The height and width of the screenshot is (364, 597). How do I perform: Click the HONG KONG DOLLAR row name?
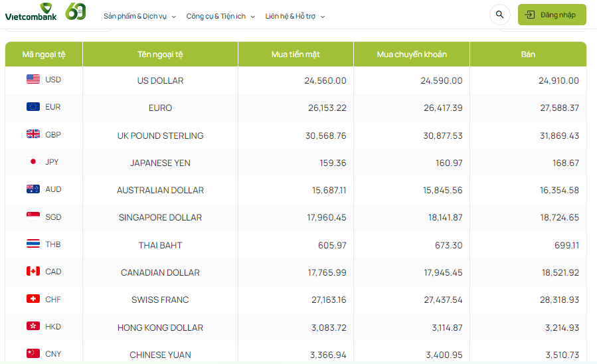click(160, 327)
